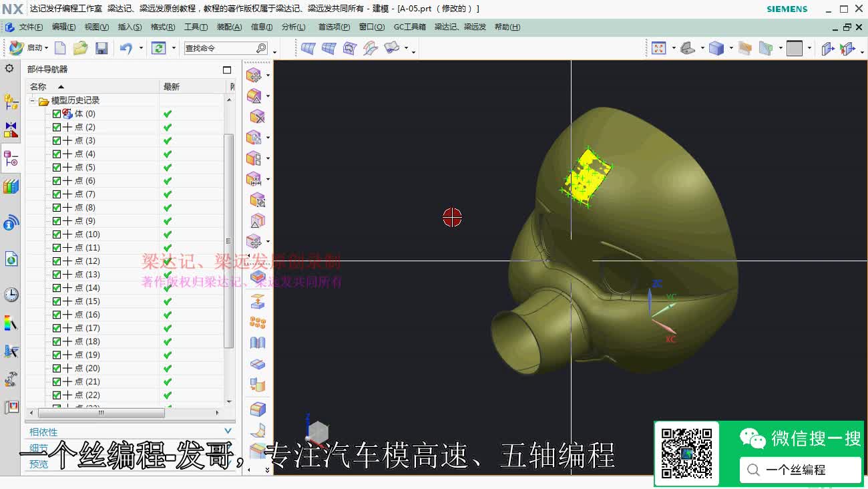Viewport: 868px width, 489px height.
Task: Click the 帮助(H) menu item
Action: tap(507, 27)
